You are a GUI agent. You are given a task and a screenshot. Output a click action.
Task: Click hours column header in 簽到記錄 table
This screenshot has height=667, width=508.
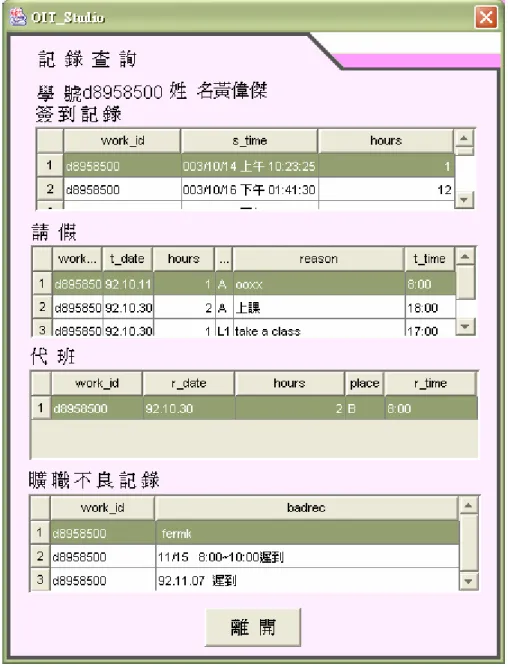pyautogui.click(x=386, y=141)
